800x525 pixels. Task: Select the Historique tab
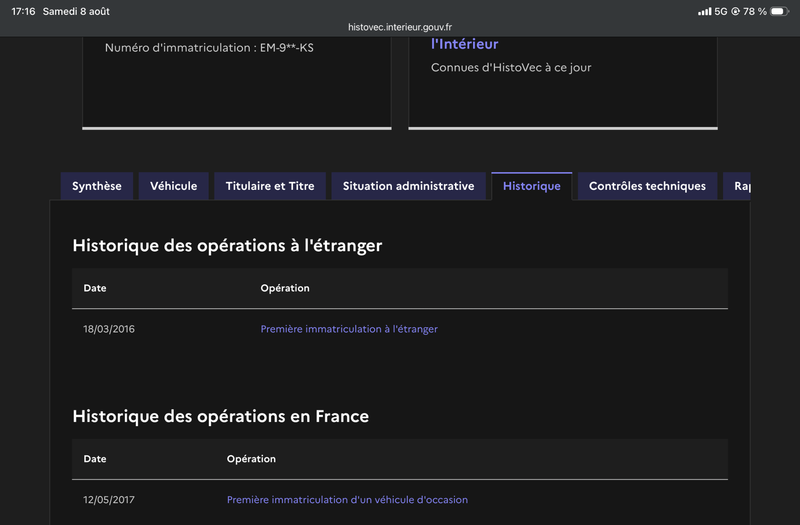pyautogui.click(x=532, y=186)
